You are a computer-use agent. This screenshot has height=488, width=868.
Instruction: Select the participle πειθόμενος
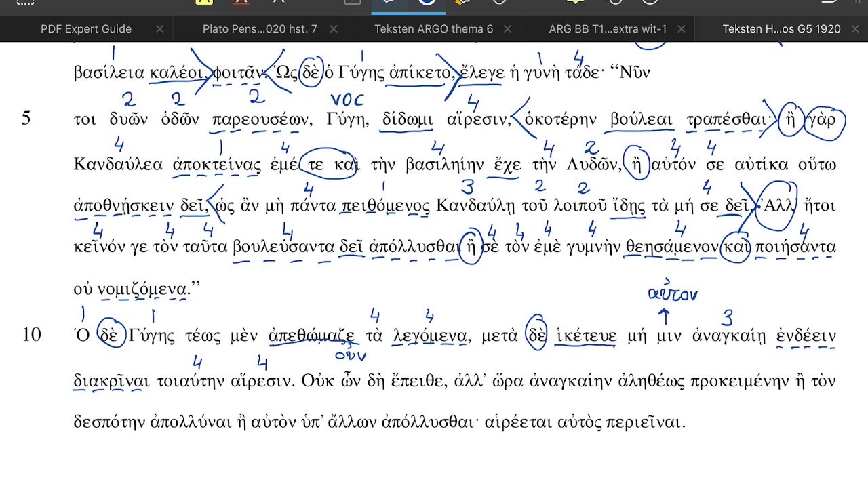click(385, 206)
